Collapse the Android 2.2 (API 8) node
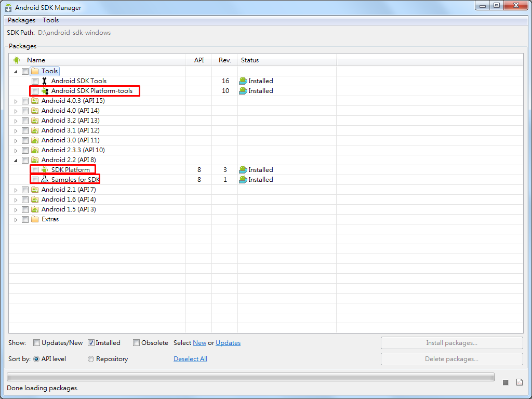This screenshot has width=532, height=399. click(x=16, y=161)
